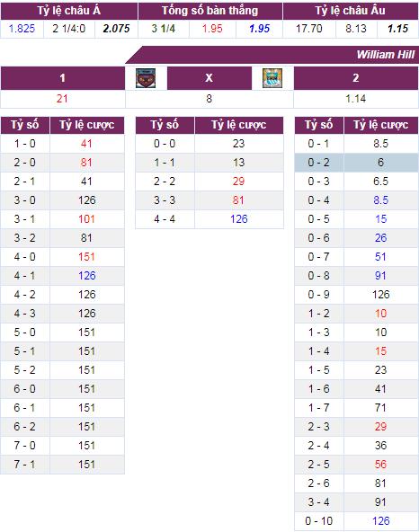Image resolution: width=419 pixels, height=532 pixels.
Task: Click the X draw column header
Action: 209,78
